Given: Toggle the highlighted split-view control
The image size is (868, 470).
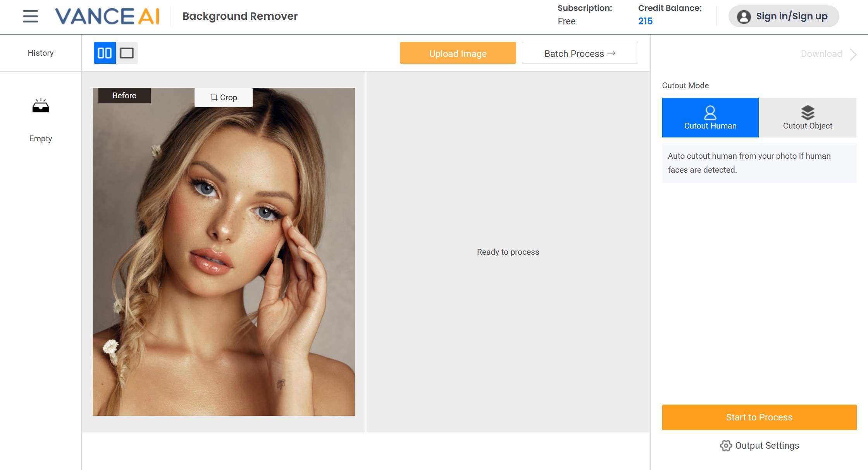Looking at the screenshot, I should click(104, 53).
